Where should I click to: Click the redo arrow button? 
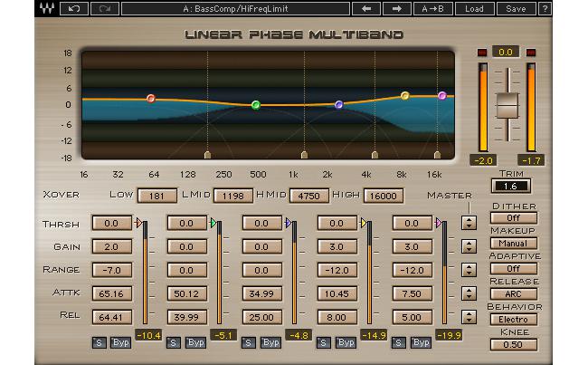point(104,9)
